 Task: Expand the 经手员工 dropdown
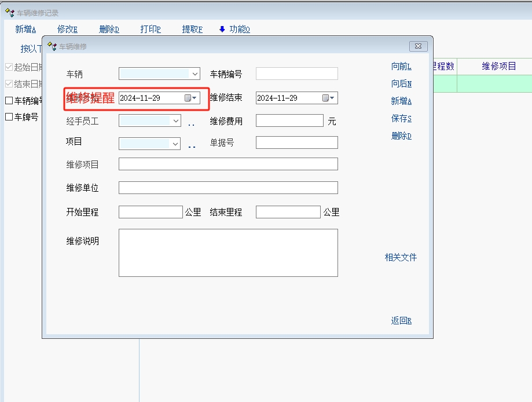(176, 121)
